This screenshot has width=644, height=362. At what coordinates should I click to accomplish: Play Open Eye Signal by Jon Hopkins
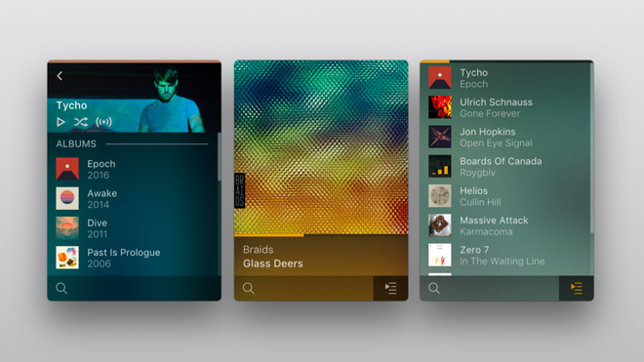[x=504, y=137]
